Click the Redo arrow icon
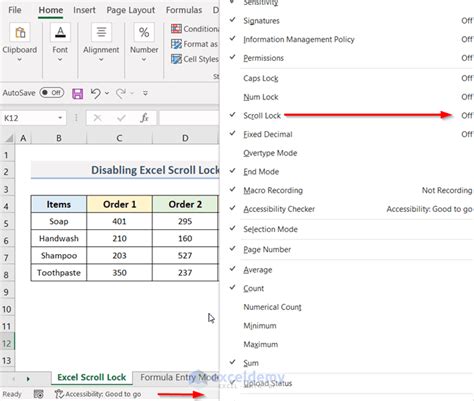The image size is (474, 401). point(121,94)
